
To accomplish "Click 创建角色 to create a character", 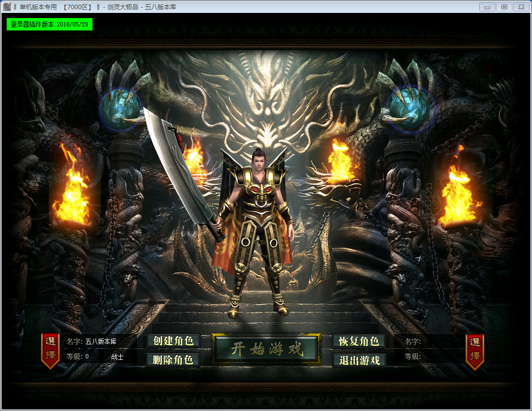I will click(x=174, y=341).
